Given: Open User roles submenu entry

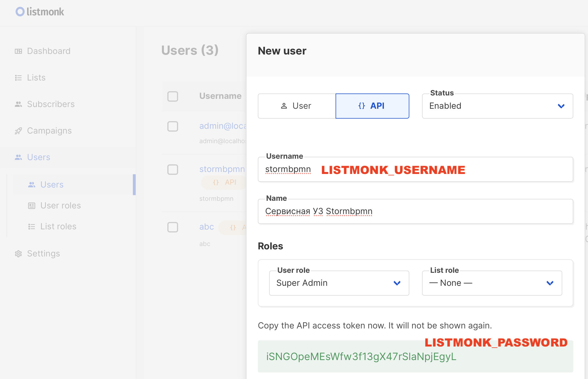Looking at the screenshot, I should (61, 206).
